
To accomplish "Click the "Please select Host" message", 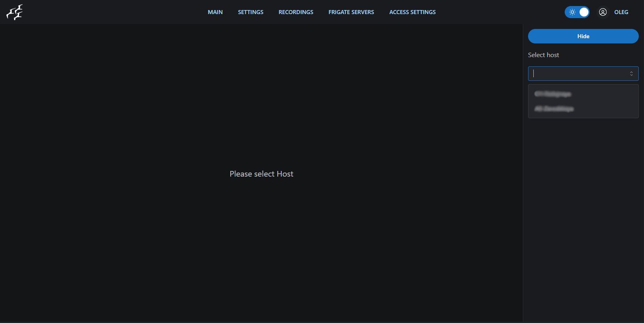I will [x=261, y=174].
